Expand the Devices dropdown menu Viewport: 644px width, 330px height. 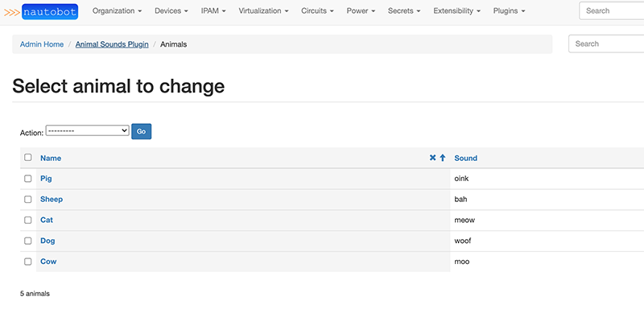pos(171,11)
